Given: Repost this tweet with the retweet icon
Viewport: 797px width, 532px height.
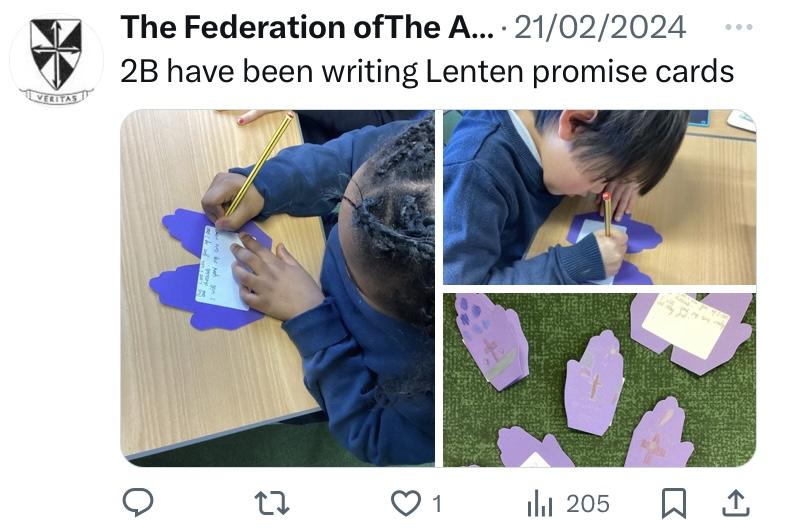Looking at the screenshot, I should coord(271,503).
